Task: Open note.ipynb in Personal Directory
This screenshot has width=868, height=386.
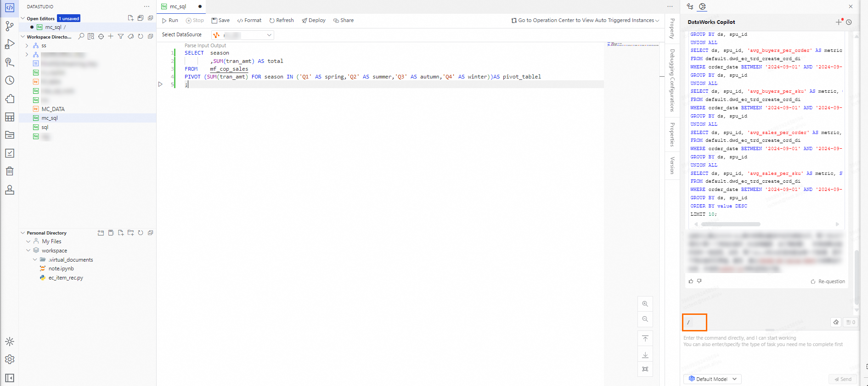Action: (61, 269)
